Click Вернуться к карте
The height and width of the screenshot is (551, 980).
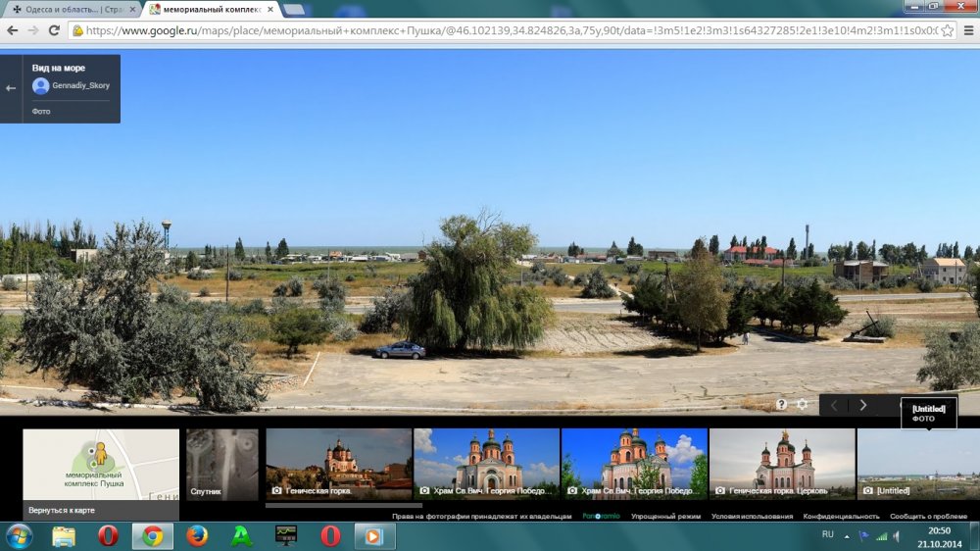click(x=61, y=511)
